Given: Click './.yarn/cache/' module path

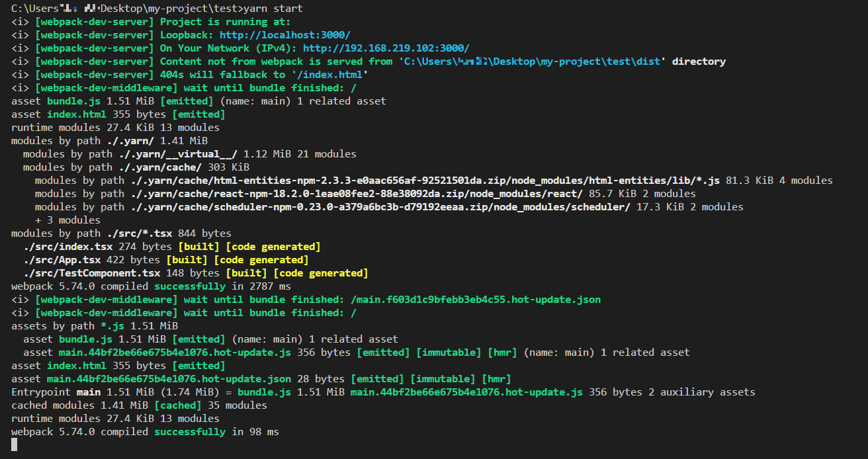Looking at the screenshot, I should [160, 167].
